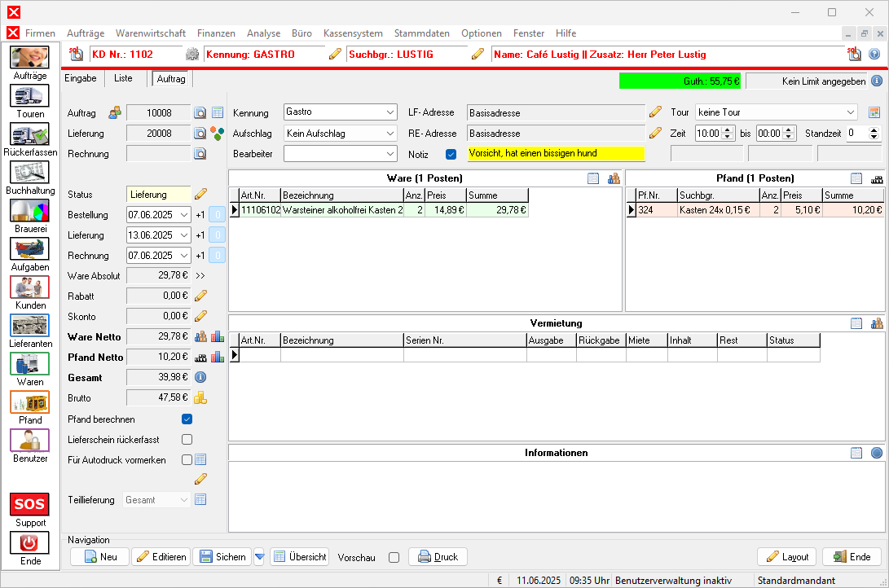This screenshot has height=588, width=889.
Task: Open the Tour calendar icon
Action: pyautogui.click(x=874, y=112)
